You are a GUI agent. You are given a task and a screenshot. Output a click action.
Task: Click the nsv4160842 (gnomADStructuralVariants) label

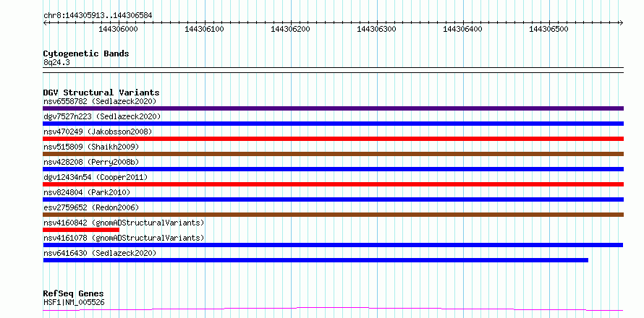[124, 223]
